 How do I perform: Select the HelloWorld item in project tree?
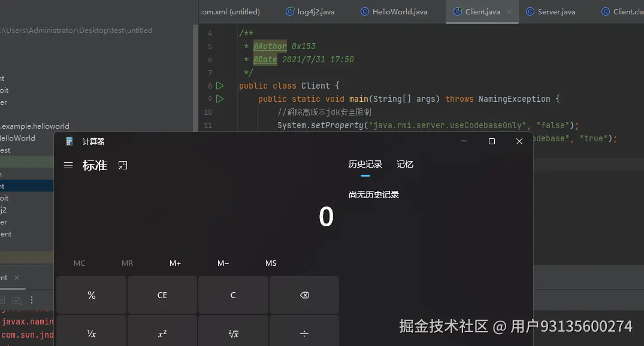[x=17, y=138]
